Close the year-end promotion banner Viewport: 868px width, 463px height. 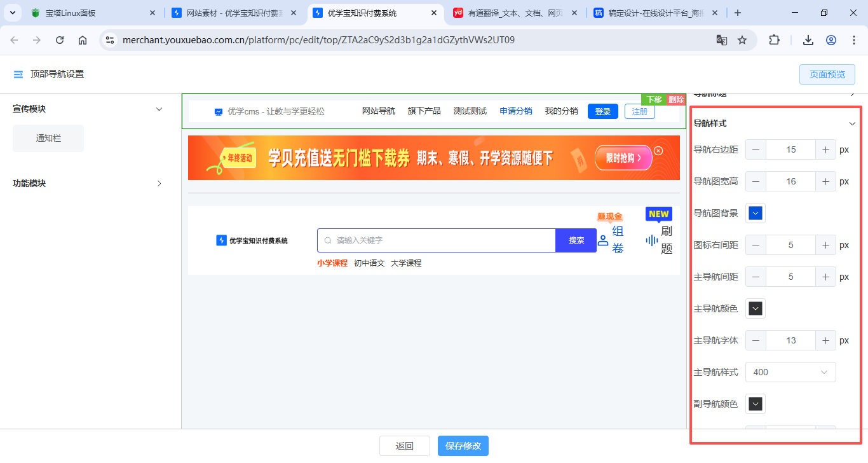coord(658,151)
